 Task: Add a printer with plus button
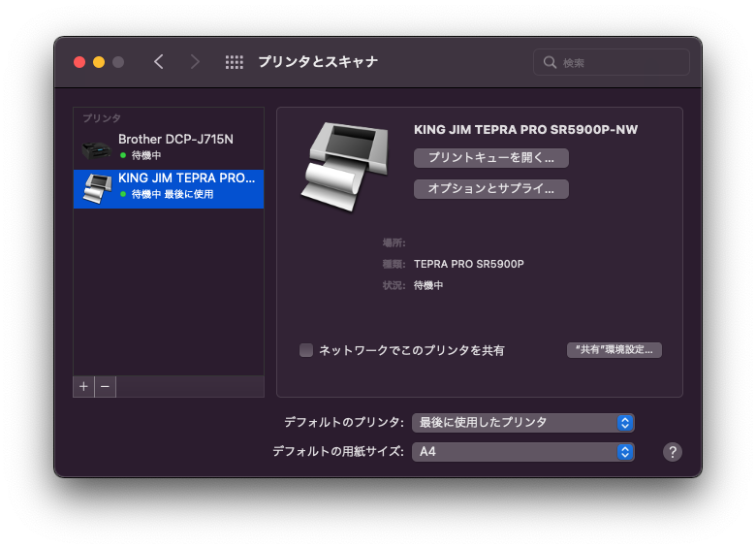84,386
